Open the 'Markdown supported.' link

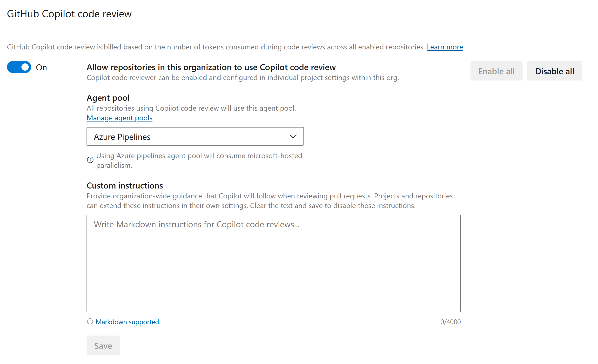tap(128, 322)
